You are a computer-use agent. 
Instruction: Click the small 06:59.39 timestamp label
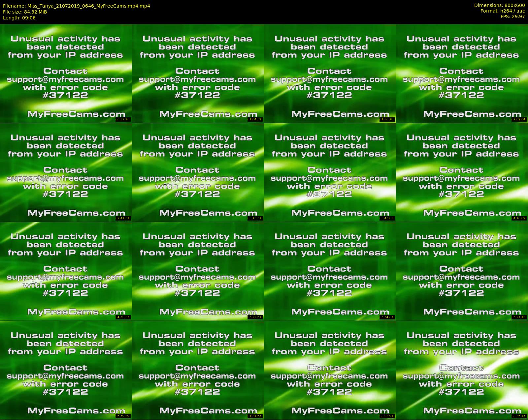tap(123, 416)
